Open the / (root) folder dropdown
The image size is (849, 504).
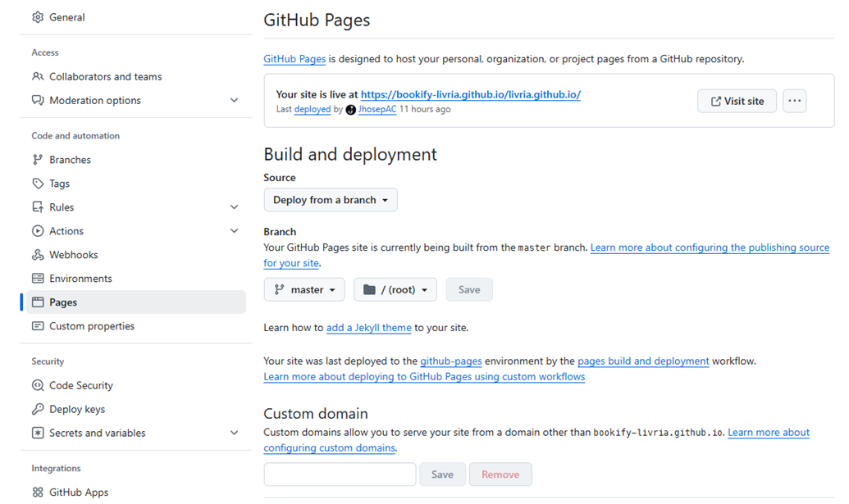pos(395,290)
